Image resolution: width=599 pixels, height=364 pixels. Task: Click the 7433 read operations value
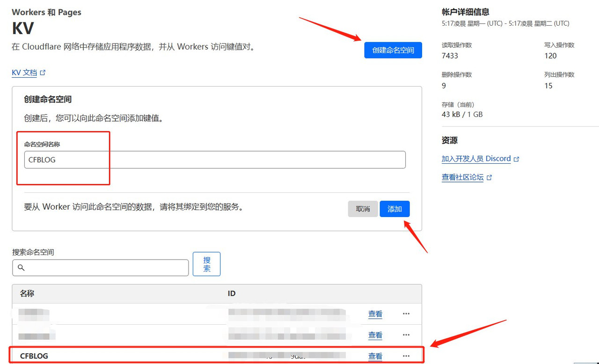pyautogui.click(x=450, y=56)
